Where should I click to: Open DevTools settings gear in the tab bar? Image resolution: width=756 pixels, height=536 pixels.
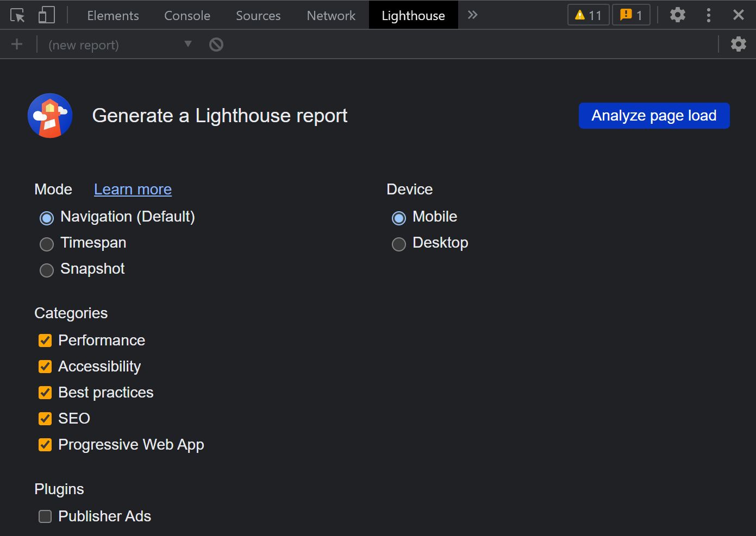tap(677, 15)
